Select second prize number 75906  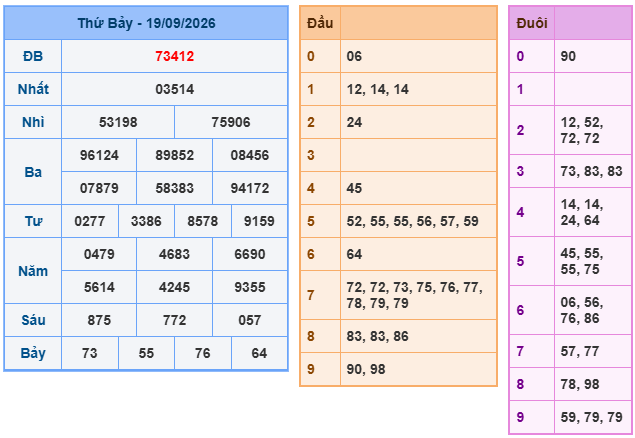231,122
